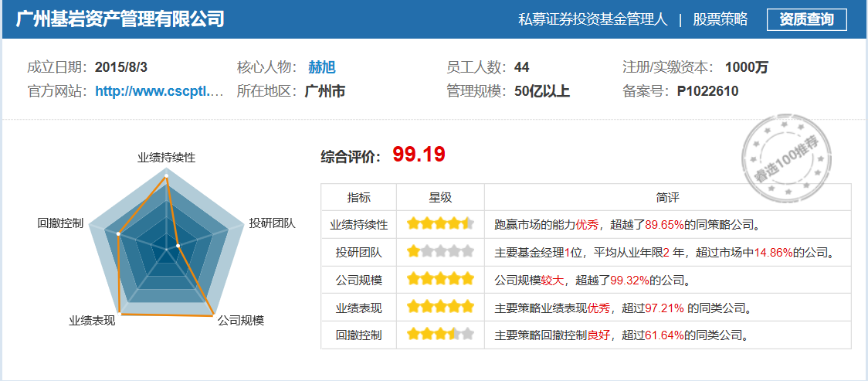Click the 投研团队 radar chart axis label
Viewport: 868px width, 381px height.
pos(273,223)
